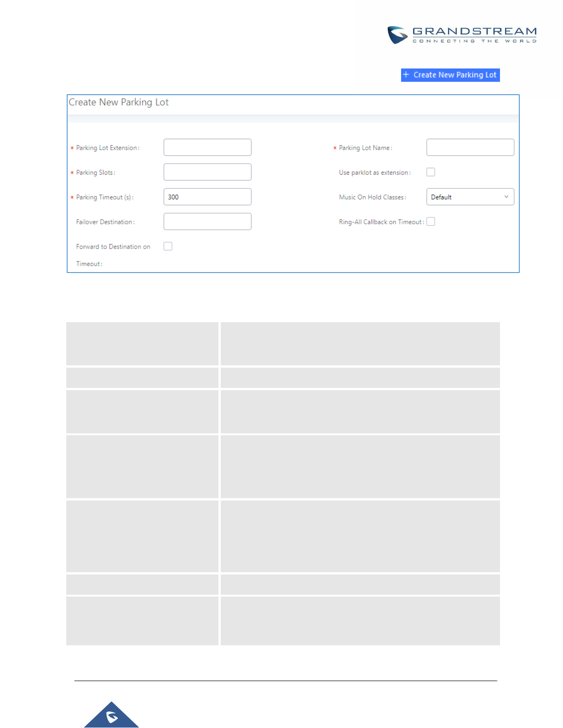Image resolution: width=563 pixels, height=728 pixels.
Task: Click the Parking Lot Name label
Action: (x=366, y=148)
